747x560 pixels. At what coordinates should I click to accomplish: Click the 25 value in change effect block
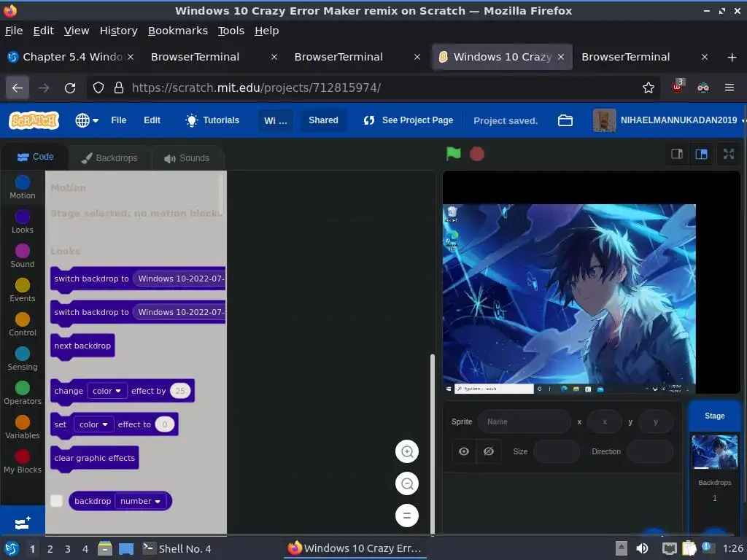180,391
